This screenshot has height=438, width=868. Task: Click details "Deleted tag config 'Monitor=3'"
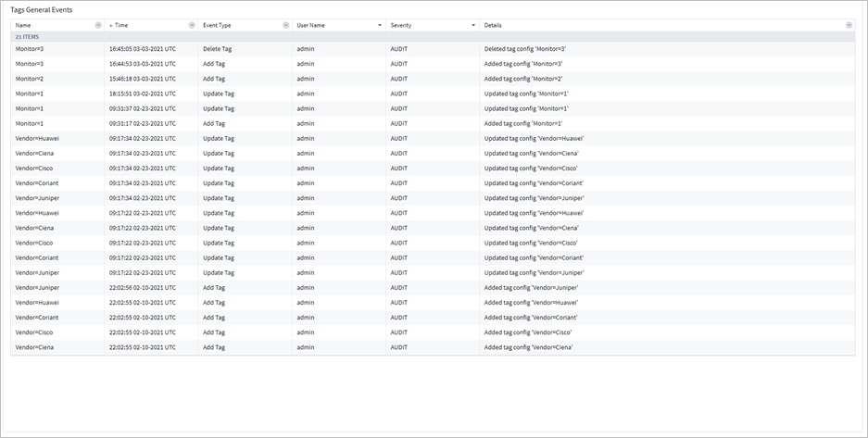[x=525, y=49]
